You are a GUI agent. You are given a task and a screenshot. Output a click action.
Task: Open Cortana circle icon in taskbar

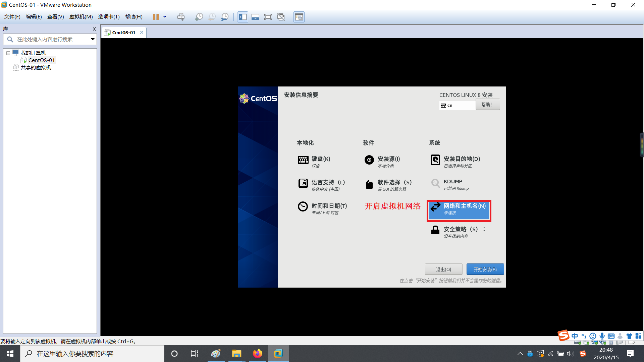(174, 354)
